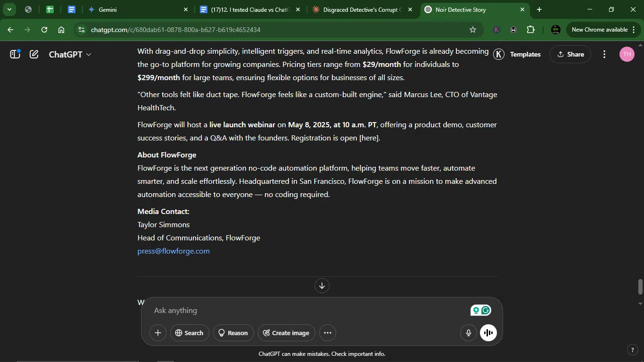Screen dimensions: 644x362
Task: Click the bold '$299/month' price text
Action: tap(159, 78)
